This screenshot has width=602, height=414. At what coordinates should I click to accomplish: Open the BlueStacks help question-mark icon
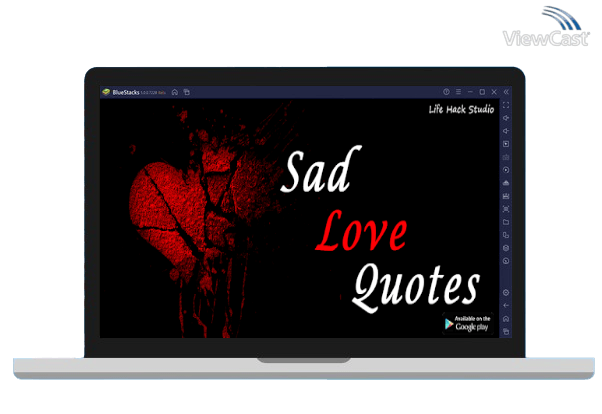coord(446,92)
